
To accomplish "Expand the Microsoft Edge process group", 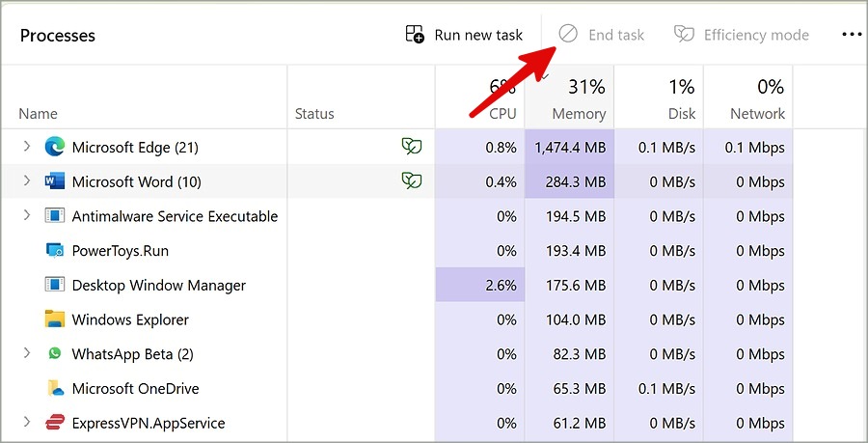I will click(26, 147).
